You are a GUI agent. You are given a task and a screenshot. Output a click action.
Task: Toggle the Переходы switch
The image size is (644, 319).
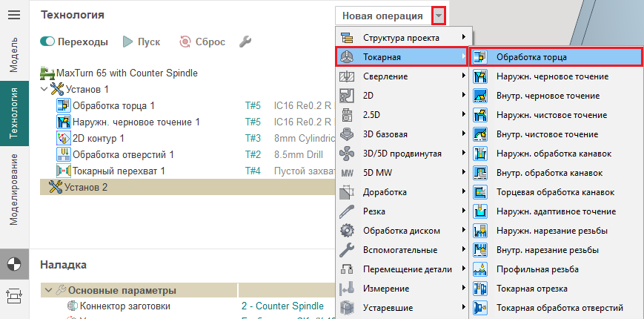tap(47, 42)
